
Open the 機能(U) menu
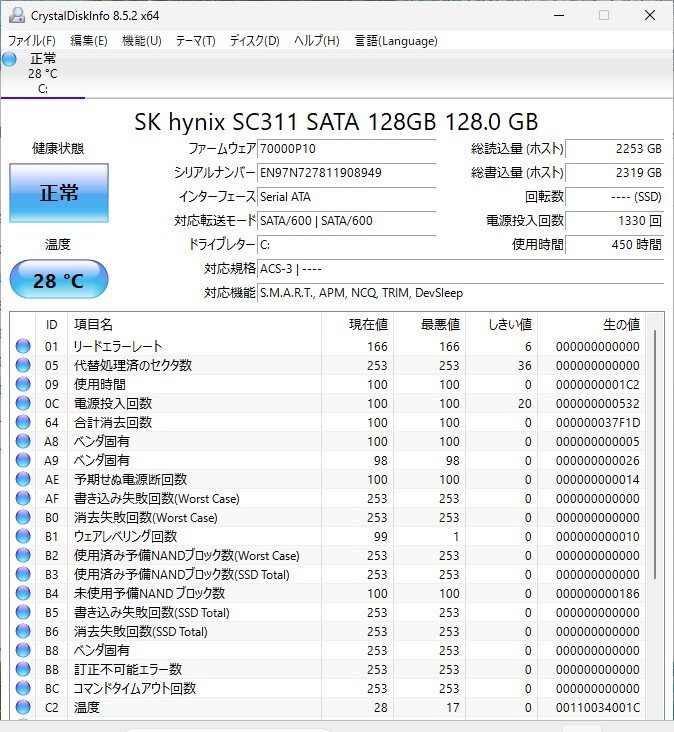point(141,41)
